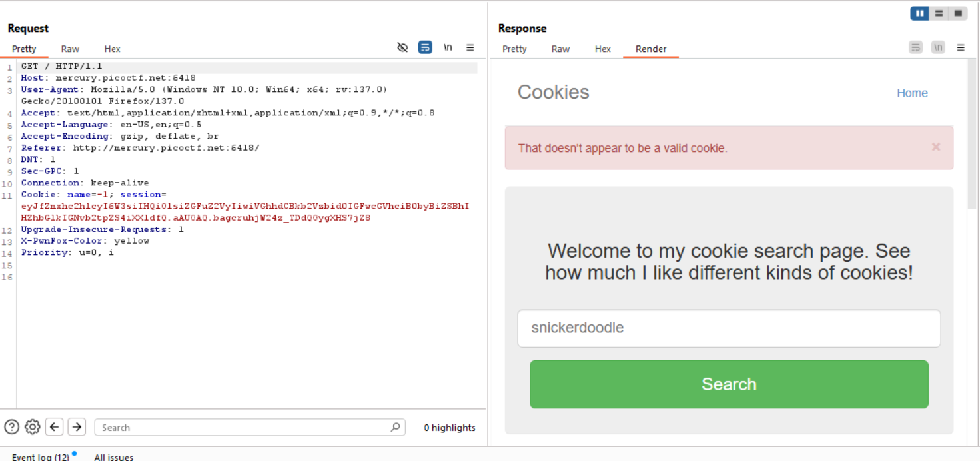Click the request Search text field

tap(250, 427)
